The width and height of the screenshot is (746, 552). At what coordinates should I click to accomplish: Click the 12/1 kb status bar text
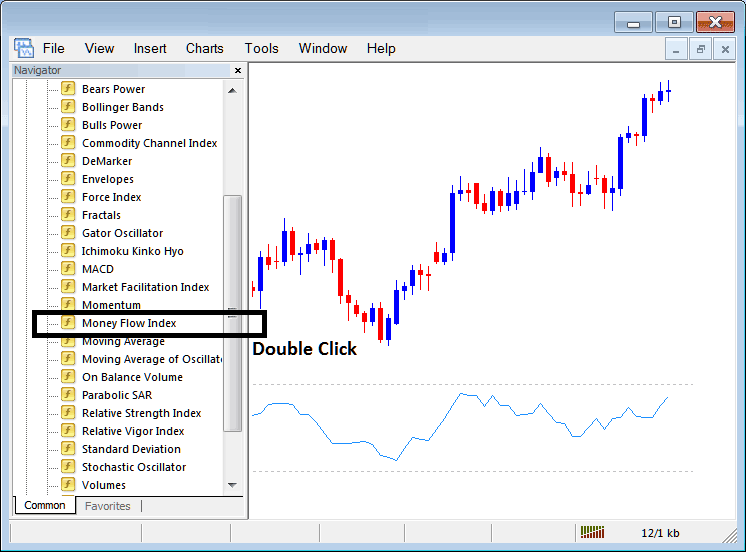click(x=660, y=533)
